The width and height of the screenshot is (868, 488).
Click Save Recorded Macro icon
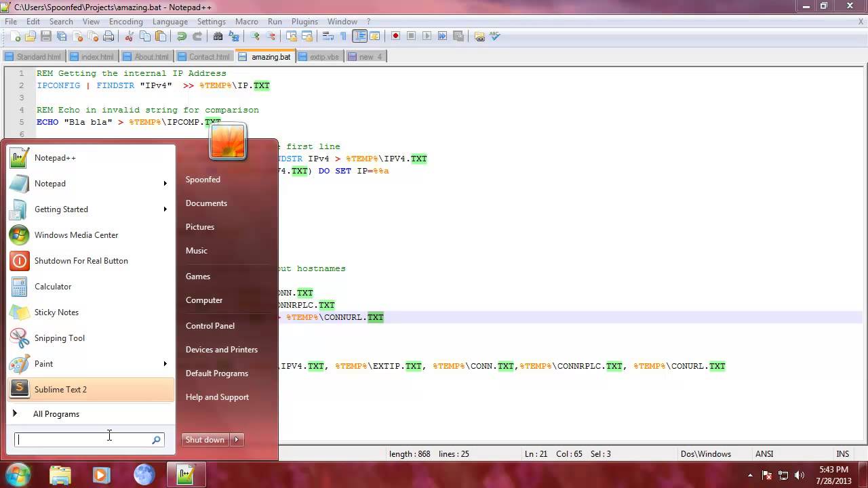458,37
